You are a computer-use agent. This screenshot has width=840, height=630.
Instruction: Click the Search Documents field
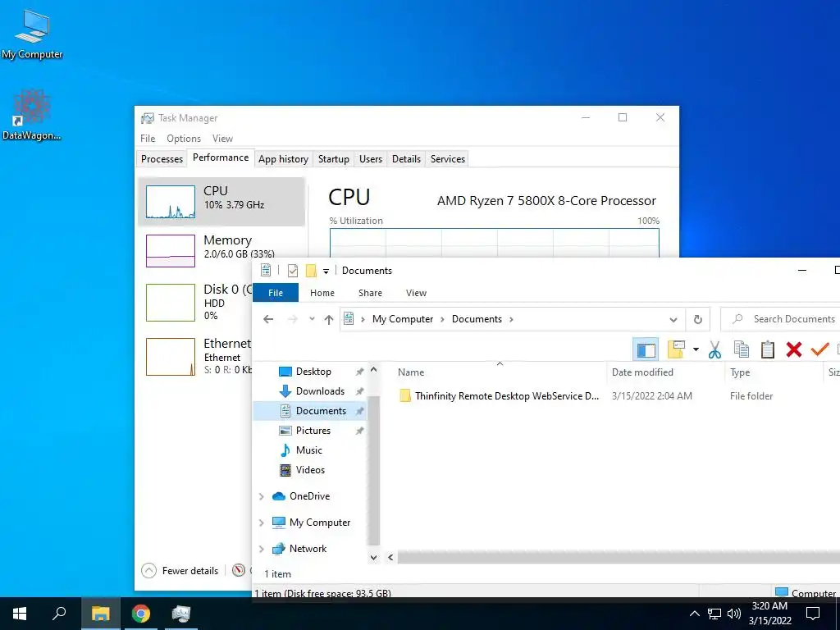pyautogui.click(x=781, y=319)
